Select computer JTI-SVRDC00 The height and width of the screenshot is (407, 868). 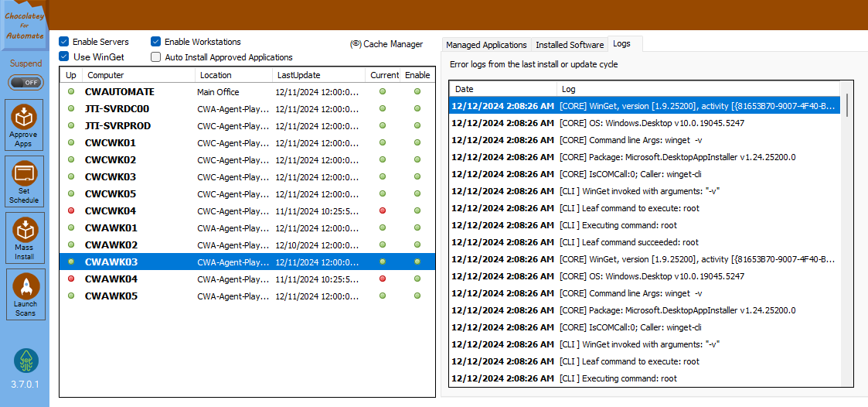click(247, 108)
